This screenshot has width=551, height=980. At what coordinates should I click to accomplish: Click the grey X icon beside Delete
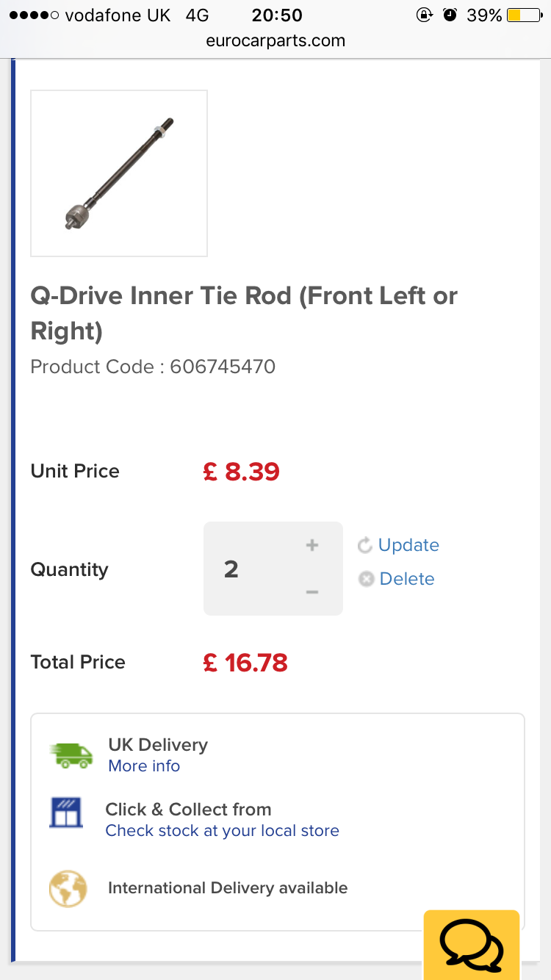(366, 579)
